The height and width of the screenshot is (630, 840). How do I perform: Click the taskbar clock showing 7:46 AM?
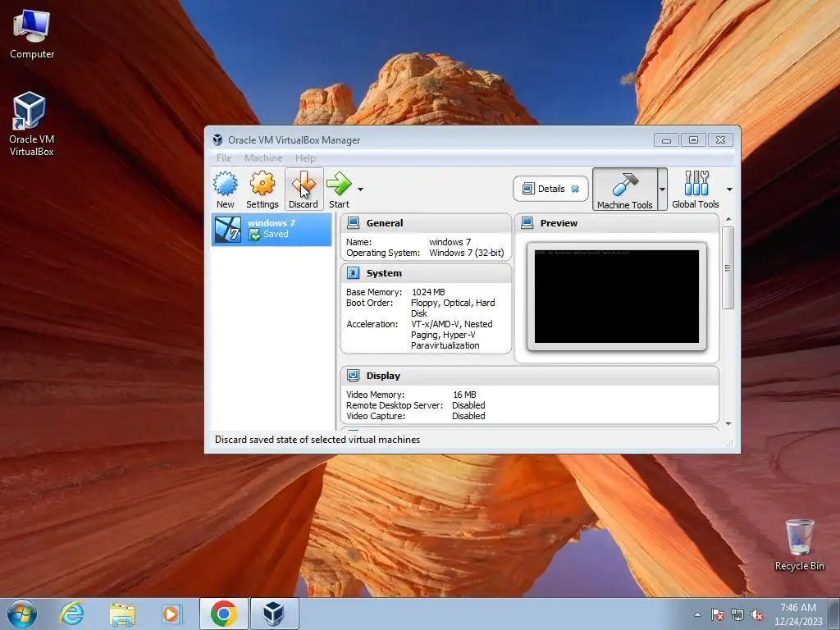point(797,614)
